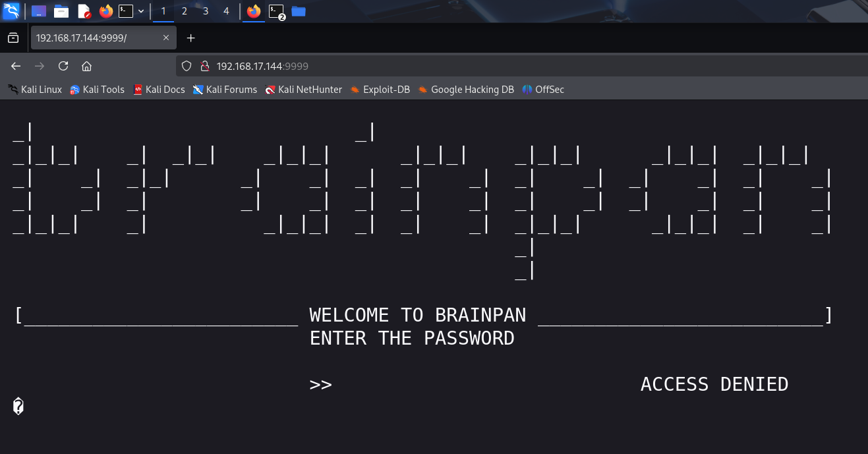Switch to workspace 2
This screenshot has width=868, height=454.
pos(184,11)
